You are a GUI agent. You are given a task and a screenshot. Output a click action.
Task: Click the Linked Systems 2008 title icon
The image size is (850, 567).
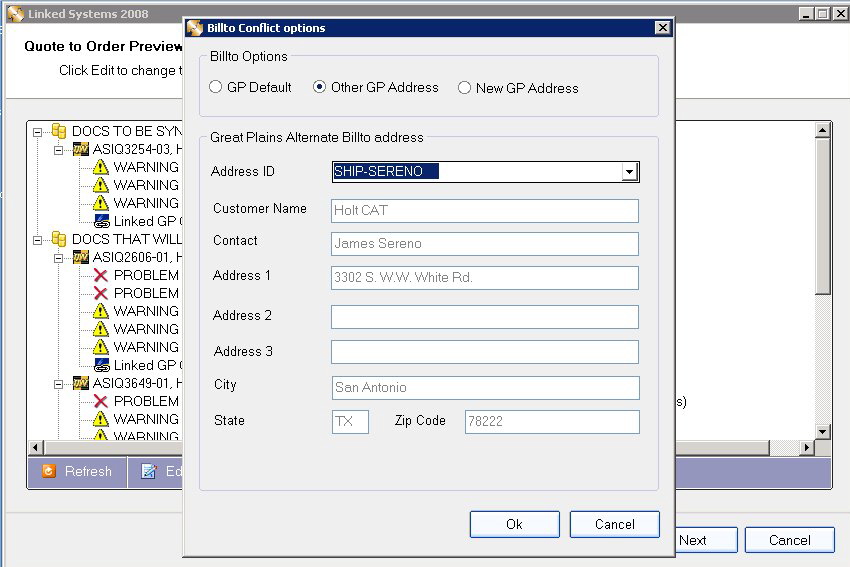tap(16, 14)
